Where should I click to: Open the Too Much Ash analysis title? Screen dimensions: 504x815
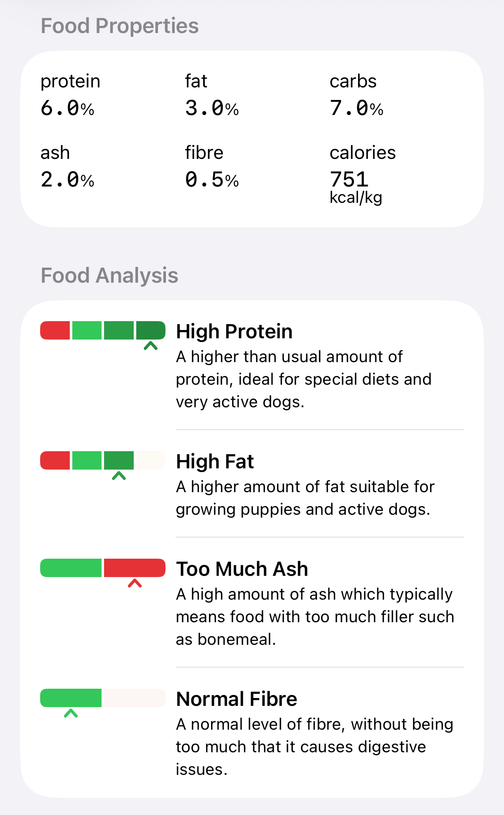click(242, 569)
